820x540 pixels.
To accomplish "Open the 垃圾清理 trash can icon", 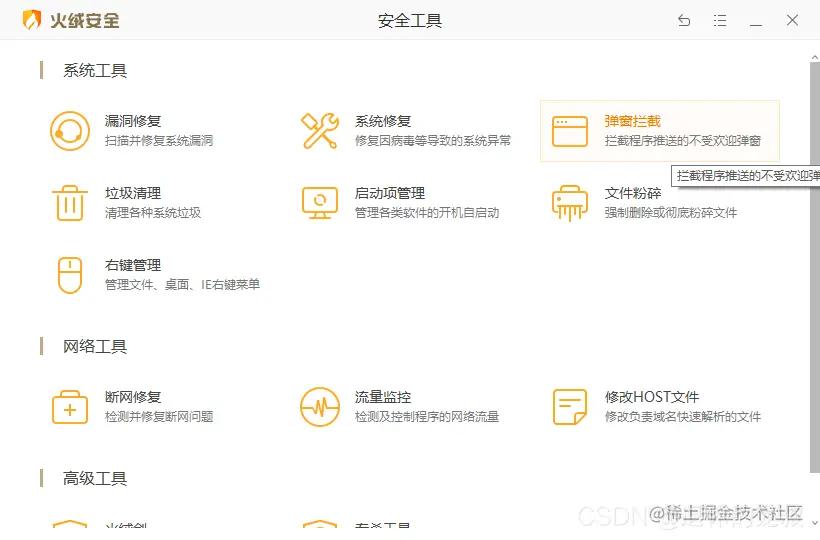I will pos(70,203).
